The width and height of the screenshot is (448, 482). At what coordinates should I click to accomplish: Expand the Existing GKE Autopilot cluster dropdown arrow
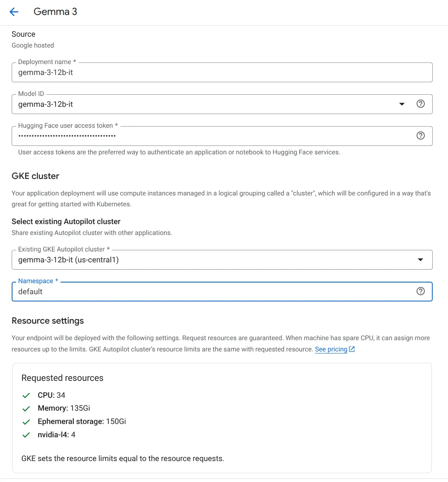420,260
